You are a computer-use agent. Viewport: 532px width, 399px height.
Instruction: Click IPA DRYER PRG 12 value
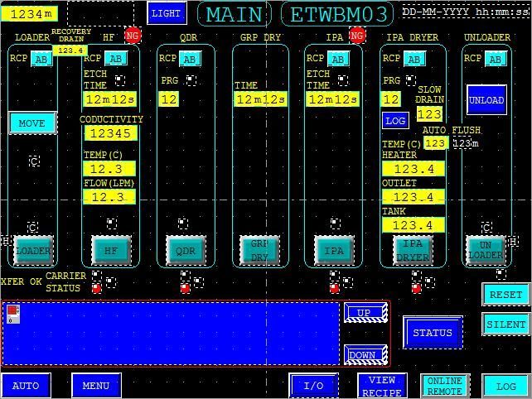click(x=391, y=99)
